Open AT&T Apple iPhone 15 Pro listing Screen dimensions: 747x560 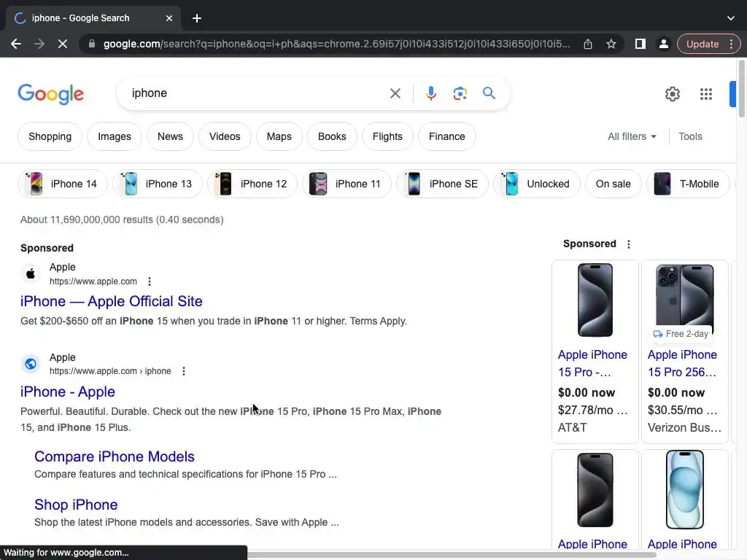click(592, 363)
